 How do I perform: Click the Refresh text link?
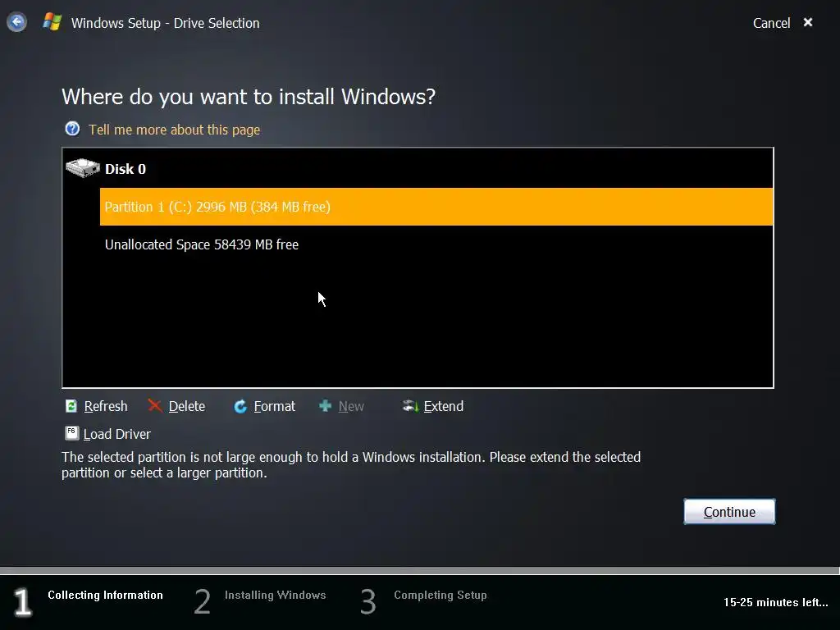(x=106, y=406)
